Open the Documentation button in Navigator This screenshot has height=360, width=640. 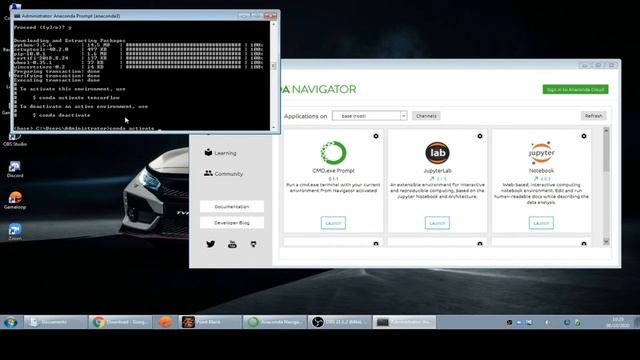click(232, 207)
